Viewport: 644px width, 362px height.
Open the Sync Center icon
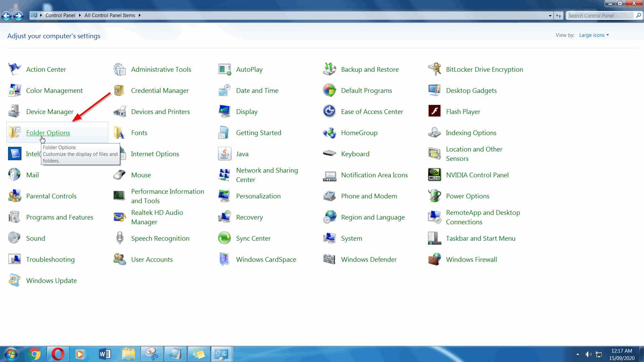(224, 238)
